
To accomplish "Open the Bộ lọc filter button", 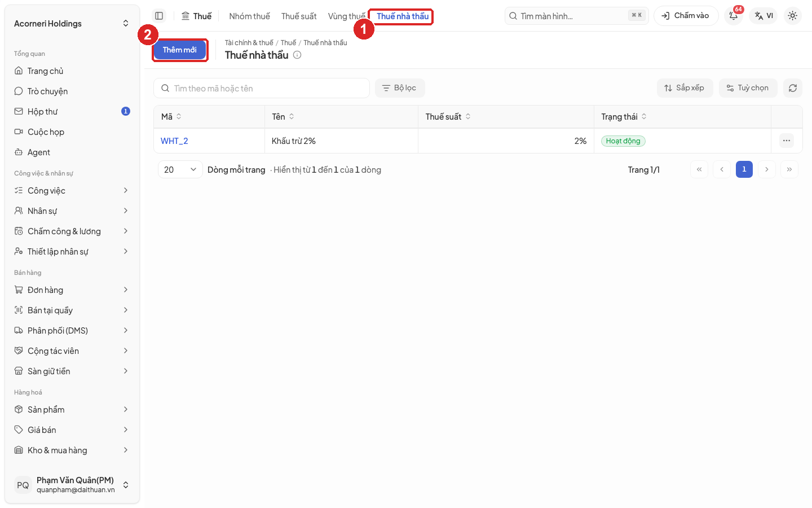I will (400, 88).
